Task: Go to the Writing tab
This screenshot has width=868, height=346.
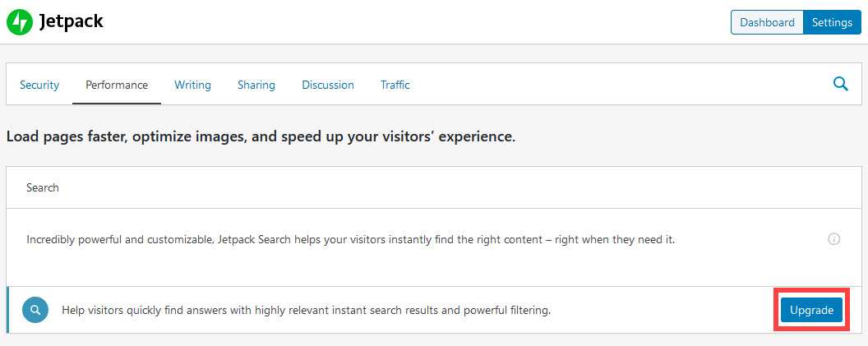Action: tap(192, 85)
